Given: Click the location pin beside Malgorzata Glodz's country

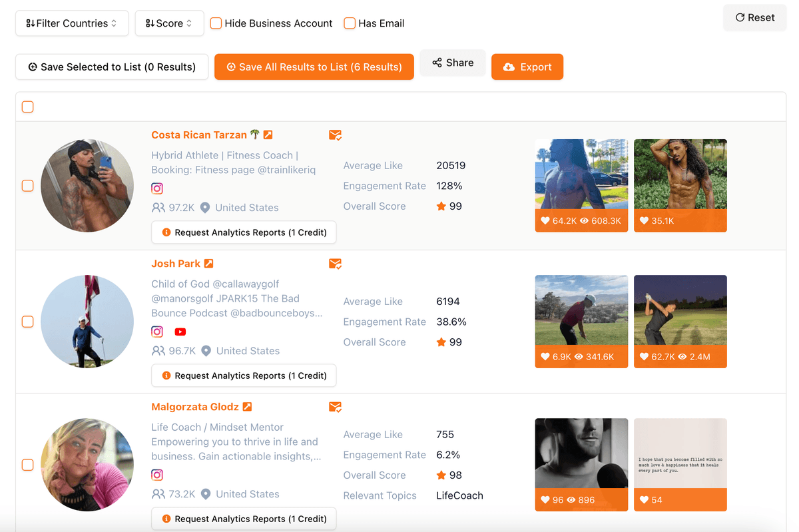Looking at the screenshot, I should [x=206, y=494].
